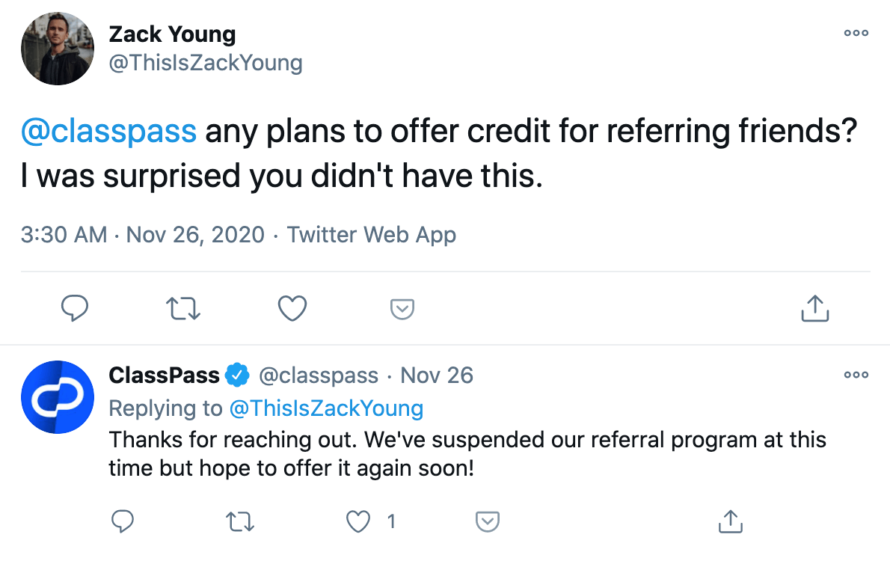Reply to Zack Young's tweet
This screenshot has height=561, width=890.
tap(75, 309)
